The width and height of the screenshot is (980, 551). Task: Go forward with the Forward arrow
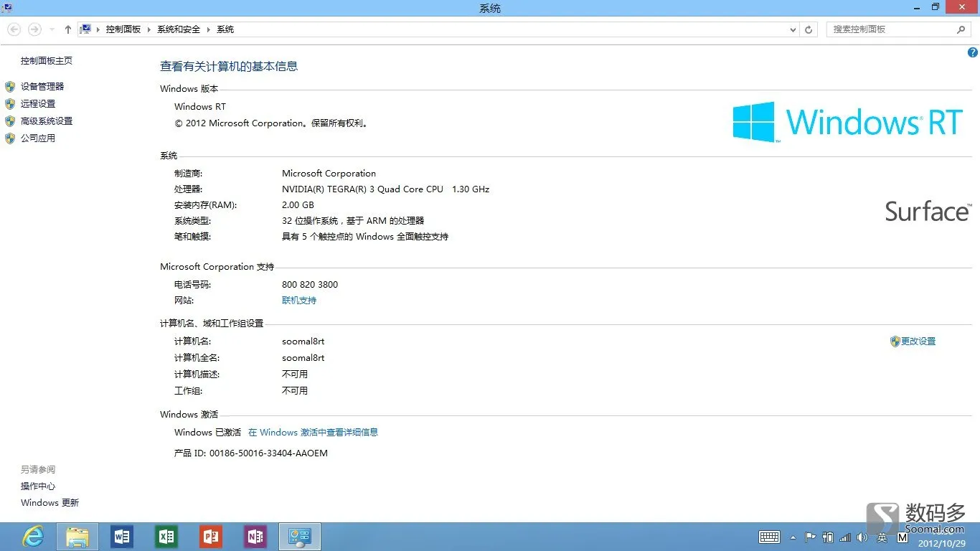pos(34,29)
